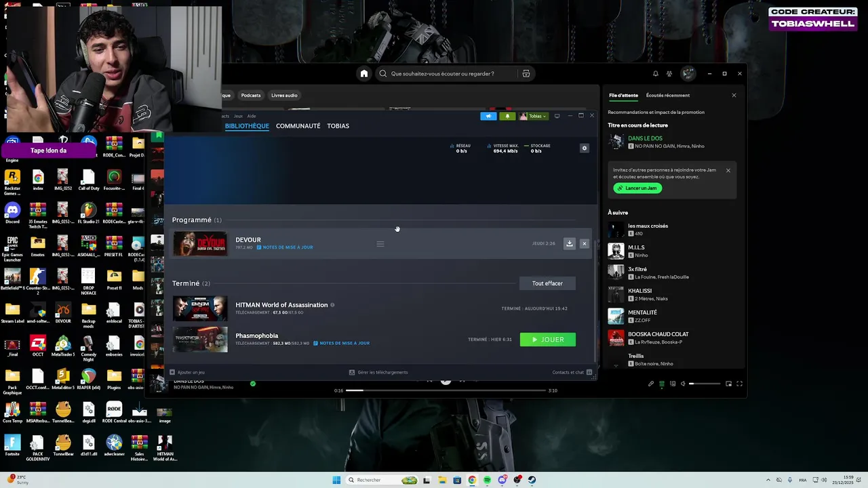
Task: Adjust the Spotify volume slider
Action: click(x=705, y=384)
